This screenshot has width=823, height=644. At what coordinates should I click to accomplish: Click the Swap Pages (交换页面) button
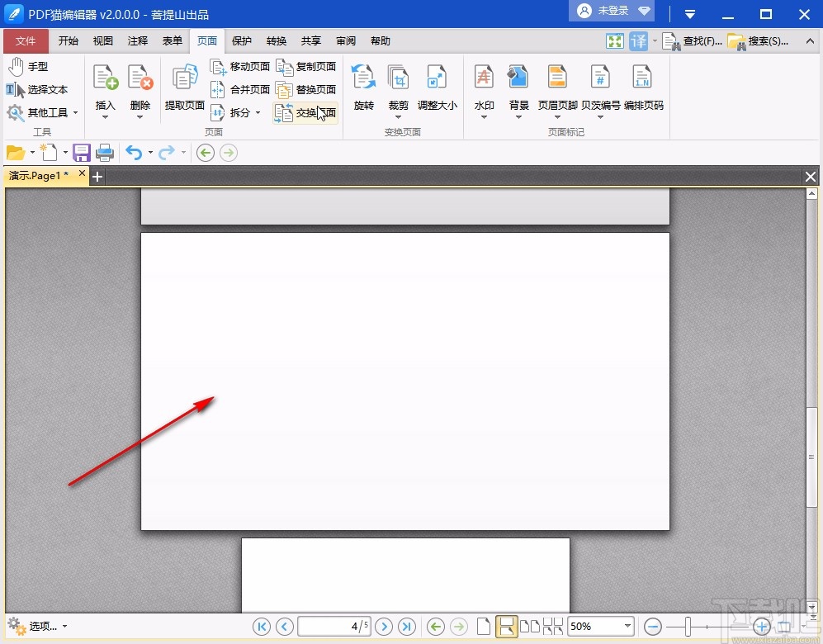pos(306,113)
